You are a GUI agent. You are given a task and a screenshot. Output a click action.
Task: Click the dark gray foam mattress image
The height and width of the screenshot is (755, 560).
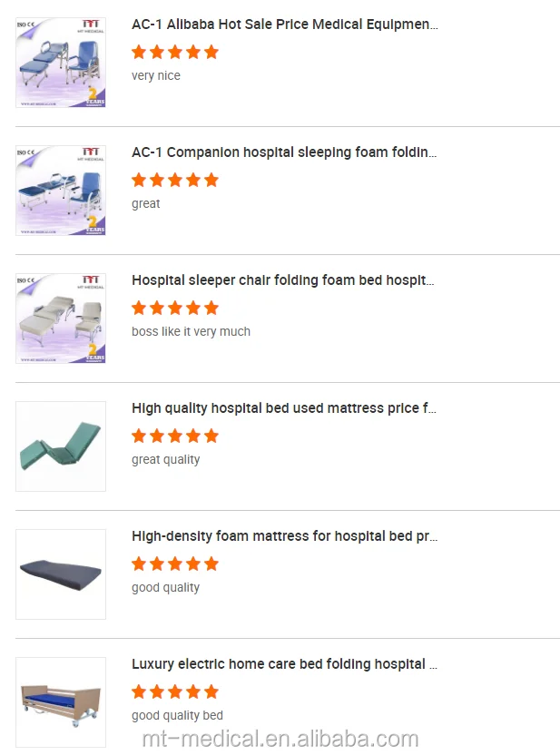tap(61, 574)
